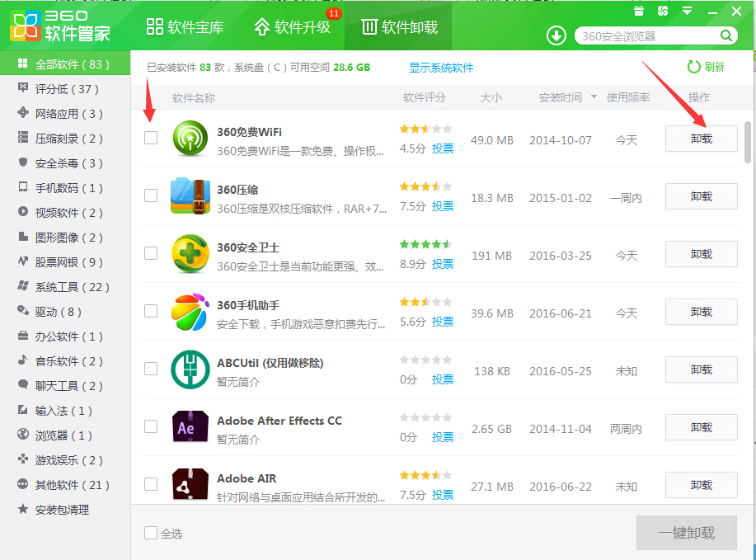The height and width of the screenshot is (560, 756).
Task: Click the star rating of 360安全卫士
Action: coord(425,245)
